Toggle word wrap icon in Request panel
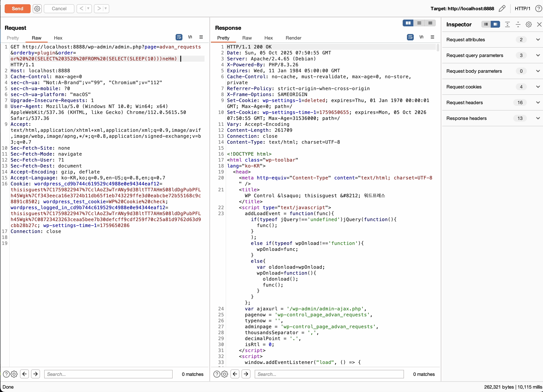This screenshot has height=392, width=543. (179, 37)
